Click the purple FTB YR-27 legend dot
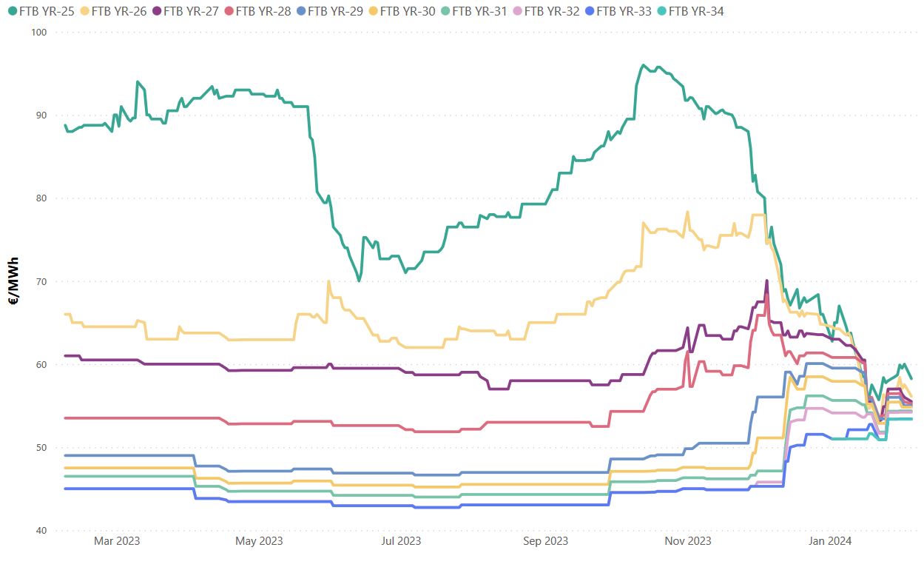The height and width of the screenshot is (570, 924). pyautogui.click(x=156, y=12)
